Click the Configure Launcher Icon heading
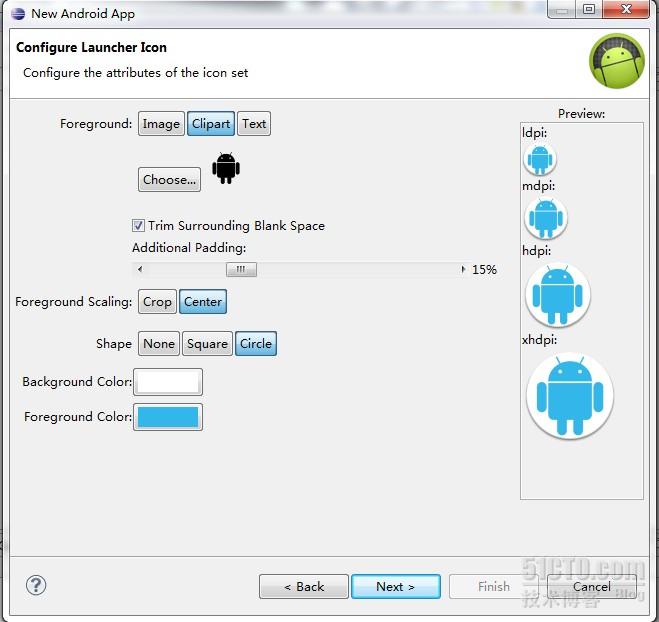Screen dimensions: 659x622 coord(91,47)
